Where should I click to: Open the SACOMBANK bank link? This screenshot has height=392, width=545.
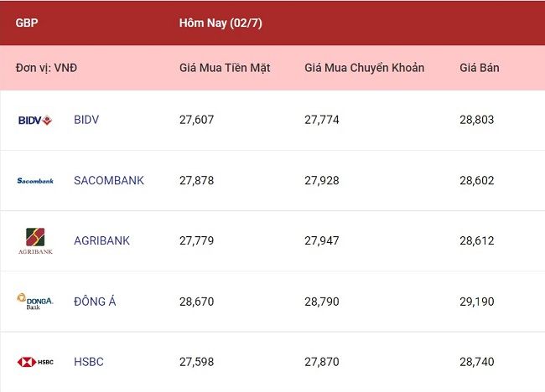click(109, 180)
